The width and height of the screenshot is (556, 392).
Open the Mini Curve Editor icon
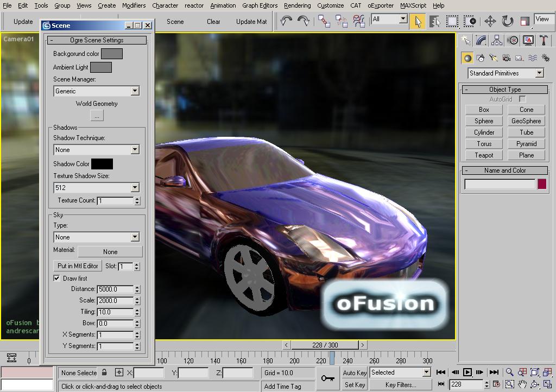tap(11, 358)
